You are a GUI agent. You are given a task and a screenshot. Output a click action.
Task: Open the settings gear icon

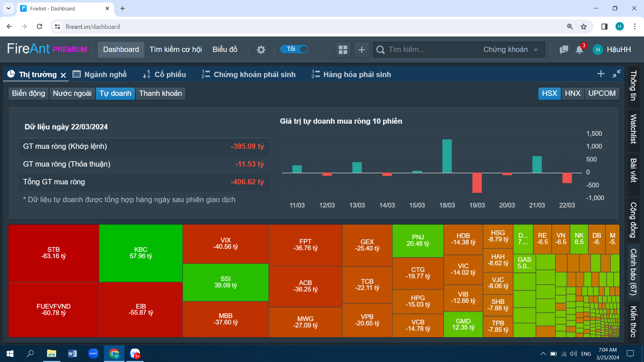261,50
